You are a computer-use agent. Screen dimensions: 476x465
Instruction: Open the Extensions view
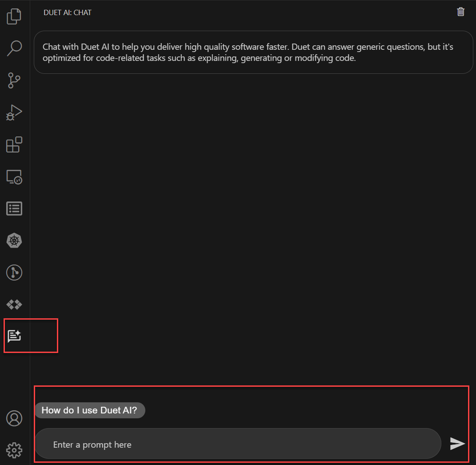click(14, 144)
